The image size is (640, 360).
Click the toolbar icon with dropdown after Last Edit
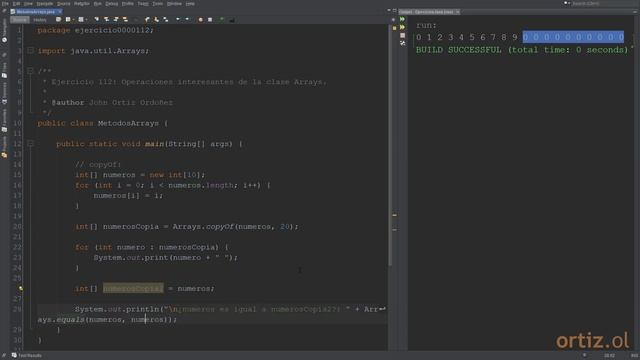[x=69, y=20]
